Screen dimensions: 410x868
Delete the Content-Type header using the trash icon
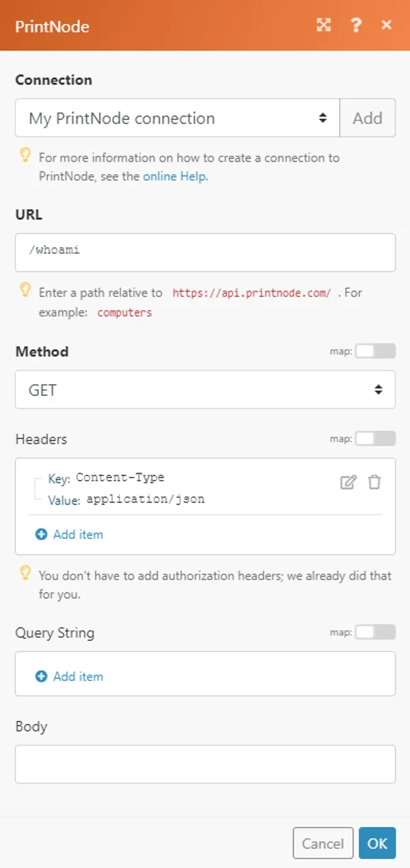point(374,482)
